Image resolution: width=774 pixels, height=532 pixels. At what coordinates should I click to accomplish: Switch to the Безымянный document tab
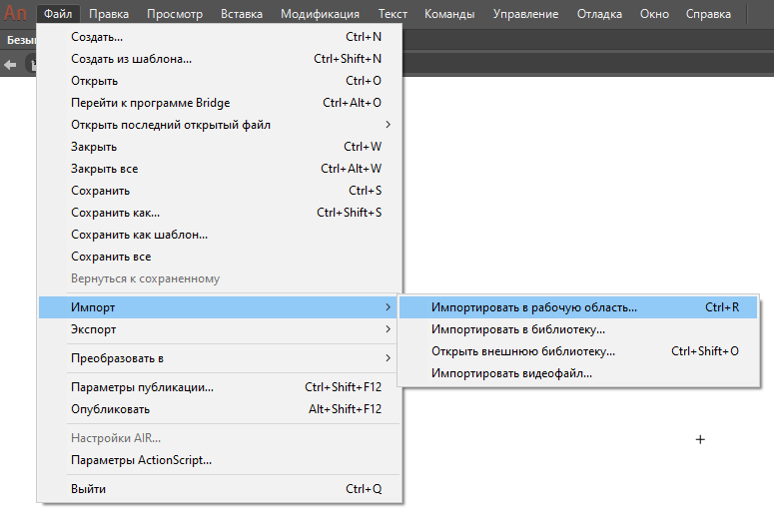click(19, 40)
